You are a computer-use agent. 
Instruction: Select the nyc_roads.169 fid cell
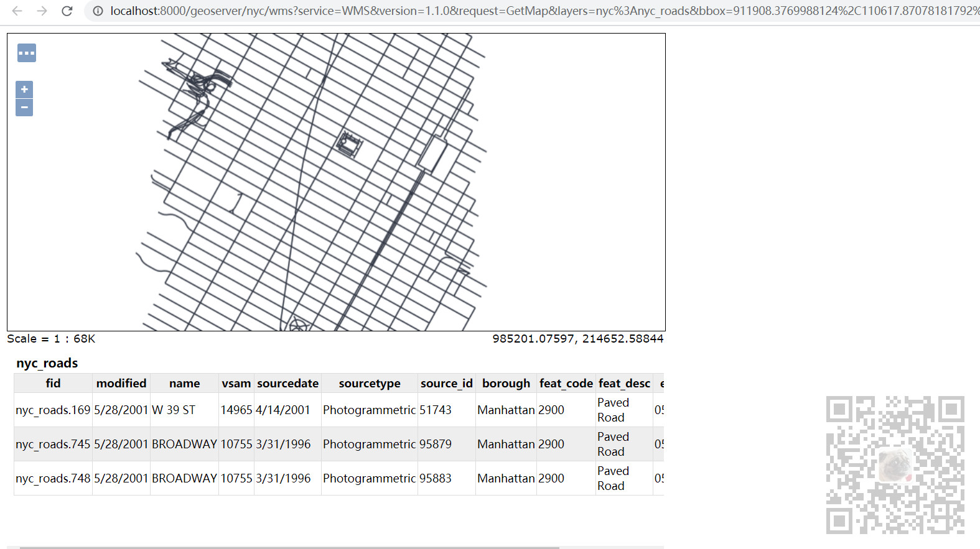54,410
